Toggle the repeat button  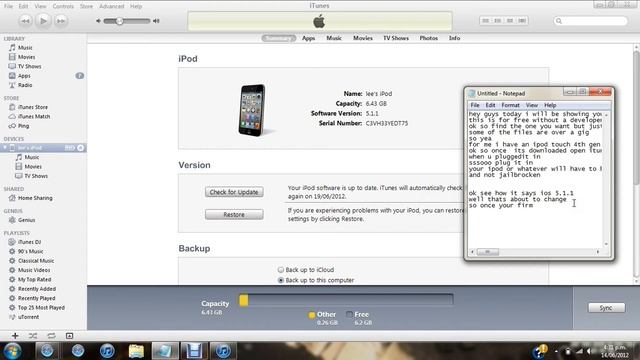coord(51,336)
